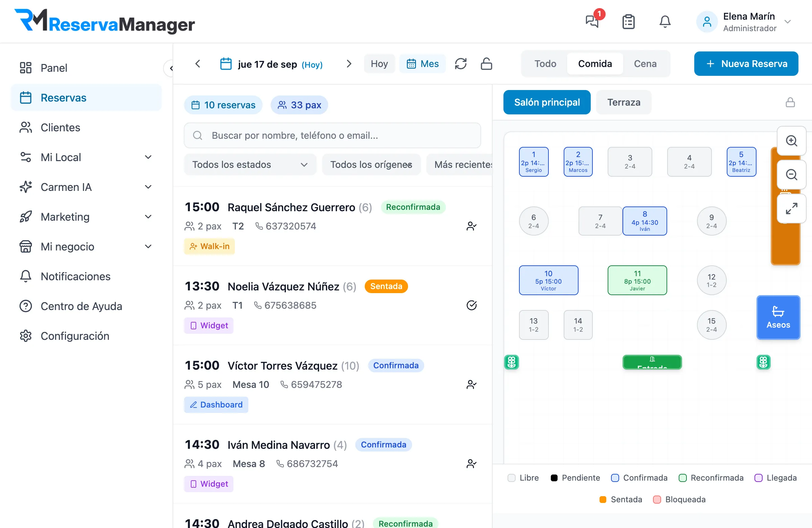Expand the Mi negocio submenu

(148, 246)
